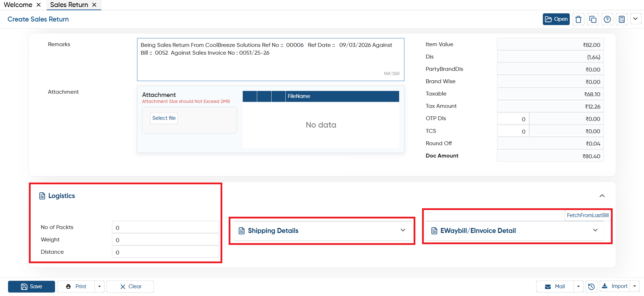This screenshot has height=296, width=644.
Task: Close the Sales Return tab
Action: pos(94,5)
